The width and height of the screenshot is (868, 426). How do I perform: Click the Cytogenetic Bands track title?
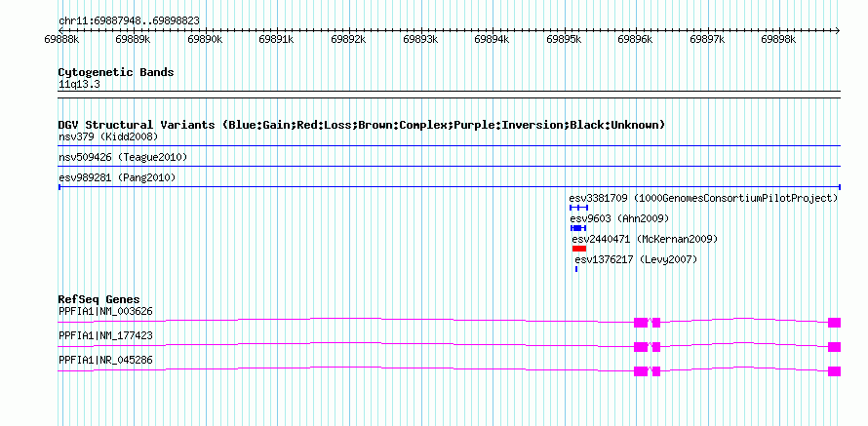tap(116, 72)
